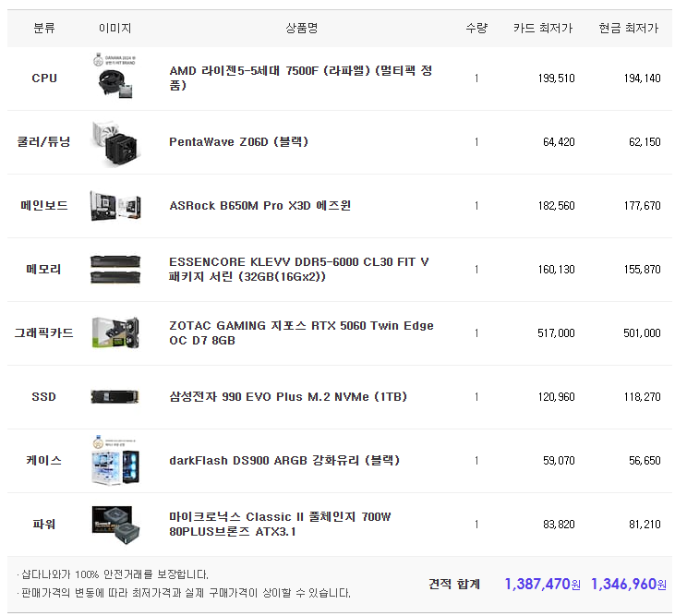Click the KLEVV DDR5 memory image
The height and width of the screenshot is (616, 675).
[115, 270]
